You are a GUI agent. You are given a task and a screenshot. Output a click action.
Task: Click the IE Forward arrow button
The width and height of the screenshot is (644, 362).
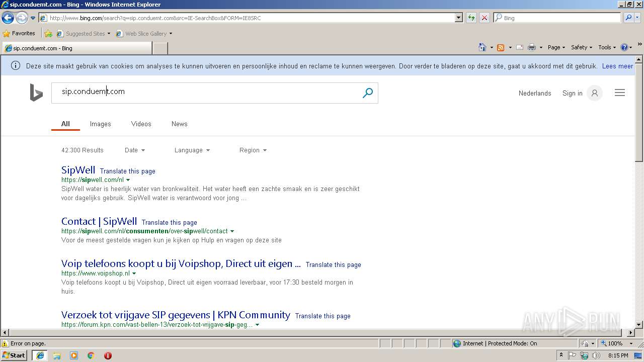tap(22, 18)
